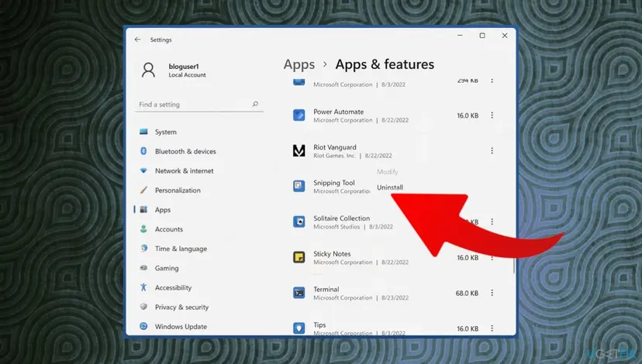Select the Terminal app name
Image resolution: width=642 pixels, height=364 pixels.
pyautogui.click(x=326, y=289)
